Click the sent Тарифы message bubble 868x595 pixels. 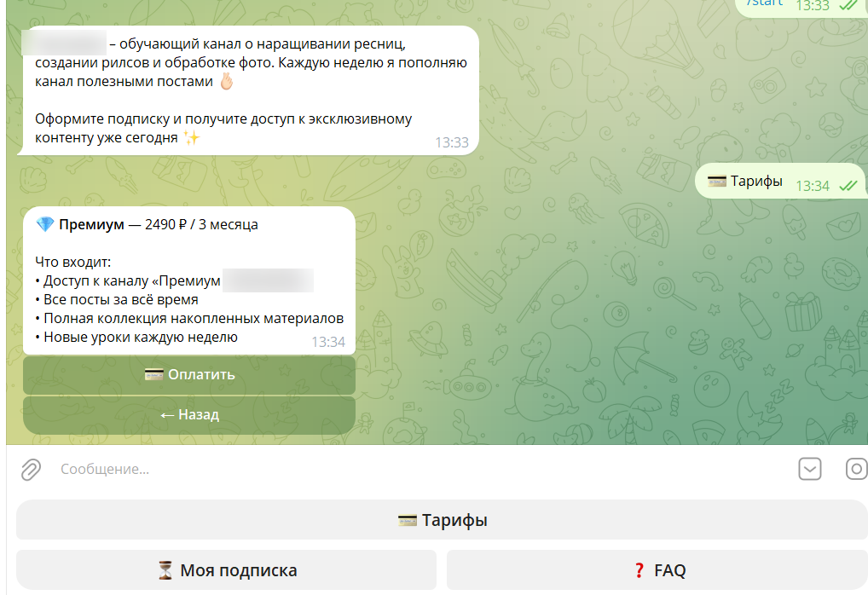[780, 182]
